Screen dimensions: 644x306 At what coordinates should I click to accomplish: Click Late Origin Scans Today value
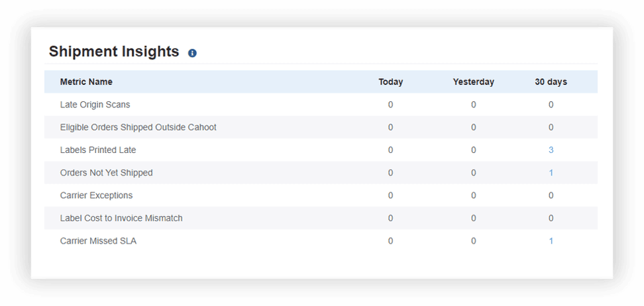[390, 105]
